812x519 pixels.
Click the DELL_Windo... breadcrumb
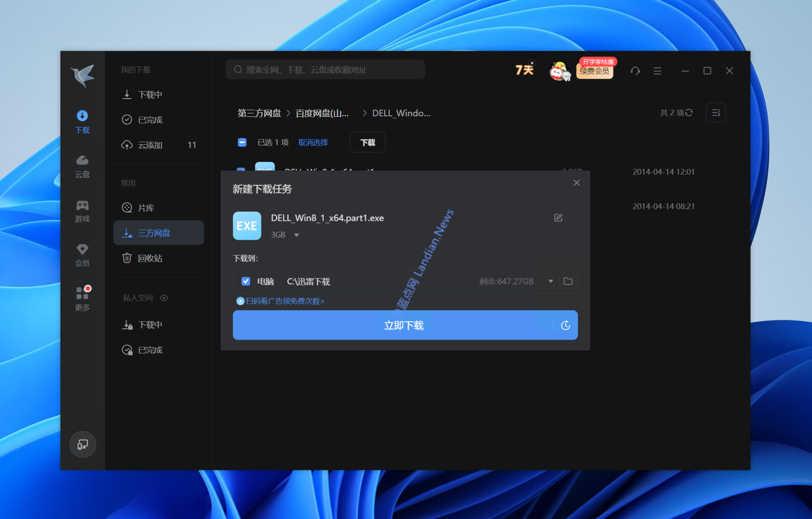point(401,113)
